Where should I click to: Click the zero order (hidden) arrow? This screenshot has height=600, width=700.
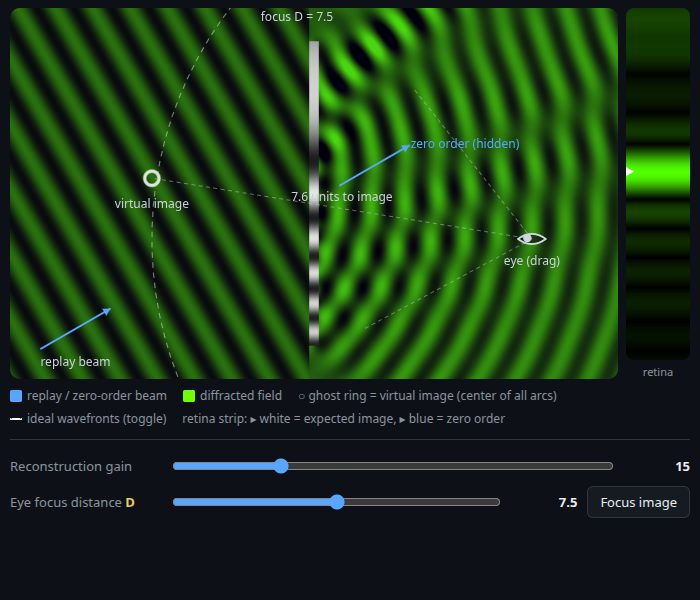[x=375, y=165]
